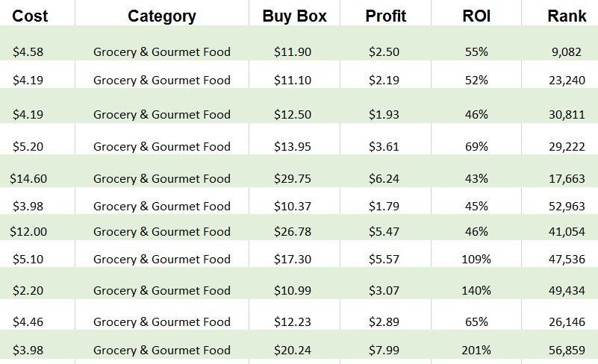The height and width of the screenshot is (364, 598).
Task: Click the Rank column header
Action: (x=567, y=16)
